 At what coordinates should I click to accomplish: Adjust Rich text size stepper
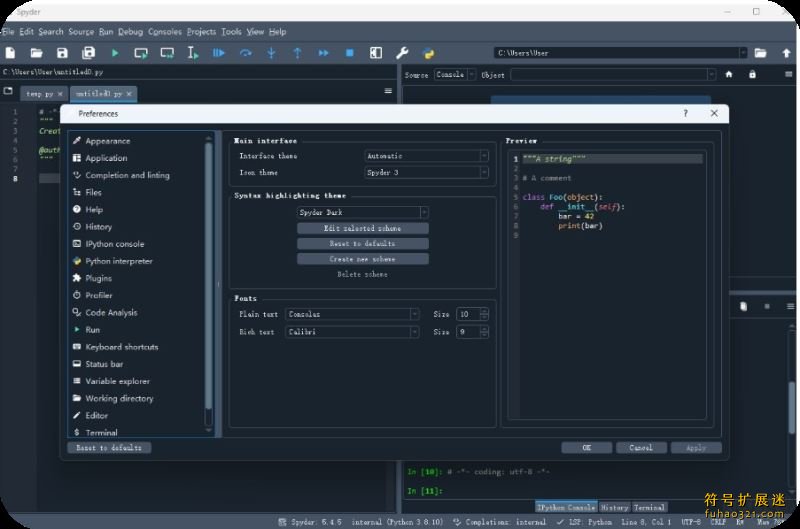(x=484, y=332)
